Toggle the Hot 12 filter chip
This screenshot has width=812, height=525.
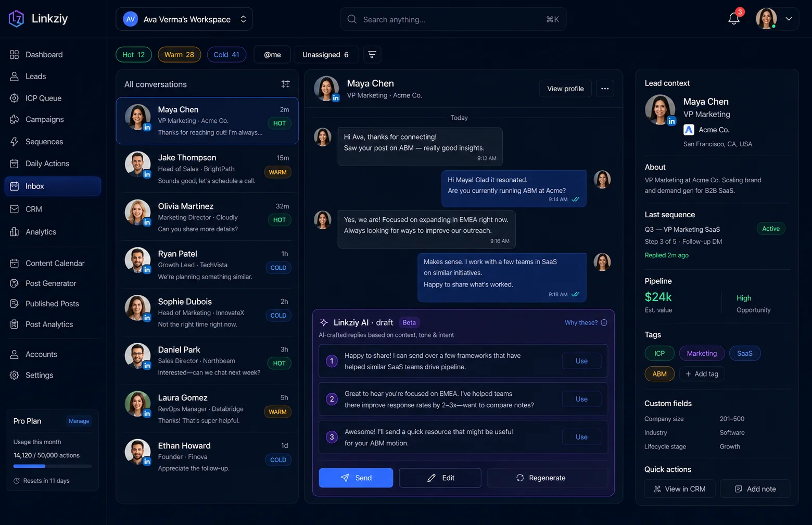pyautogui.click(x=134, y=55)
